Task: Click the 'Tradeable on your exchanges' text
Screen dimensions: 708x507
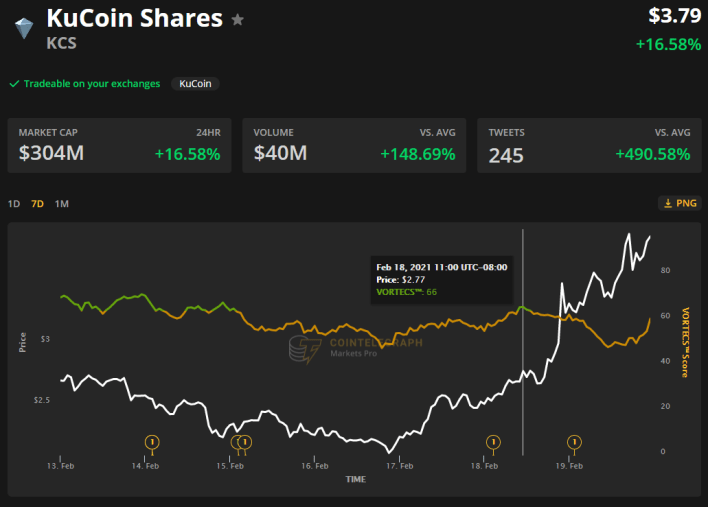Action: click(x=92, y=84)
